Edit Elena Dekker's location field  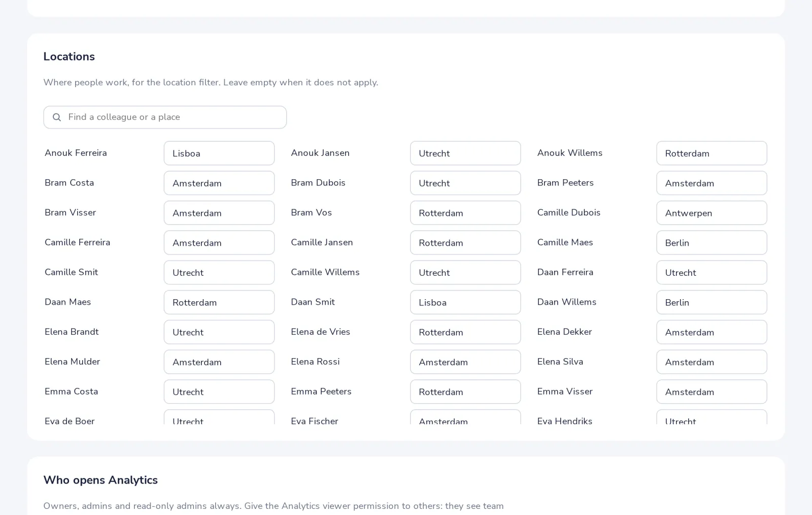click(x=712, y=332)
